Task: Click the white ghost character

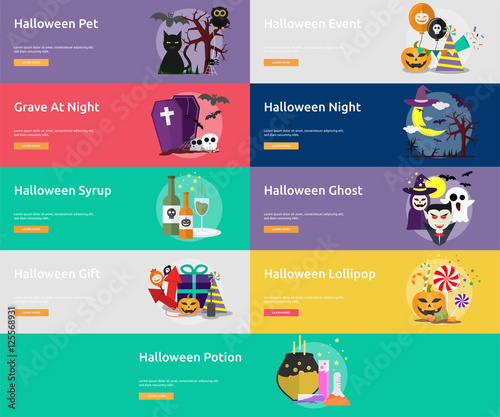Action: [459, 204]
